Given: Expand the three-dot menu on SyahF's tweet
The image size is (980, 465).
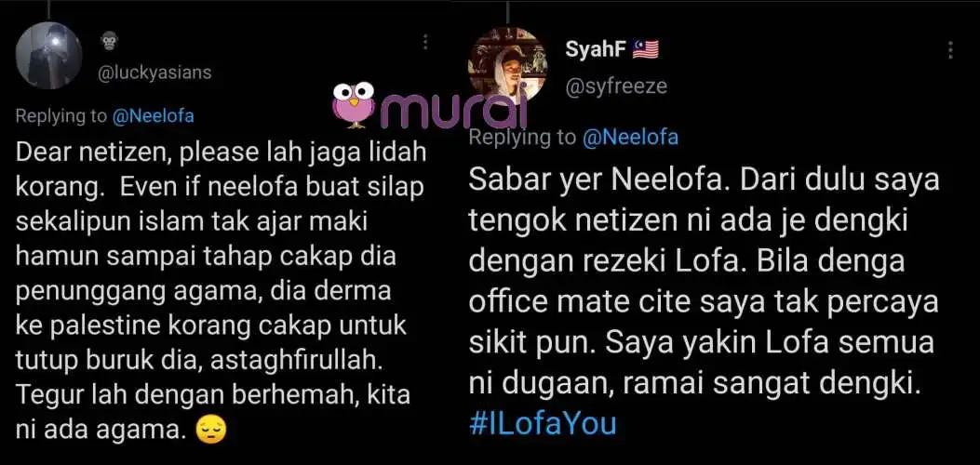Looking at the screenshot, I should [x=950, y=50].
